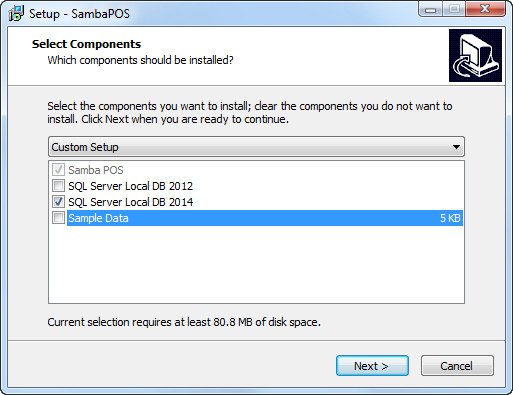The height and width of the screenshot is (395, 513).
Task: Select the Sample Data list row
Action: click(x=265, y=218)
